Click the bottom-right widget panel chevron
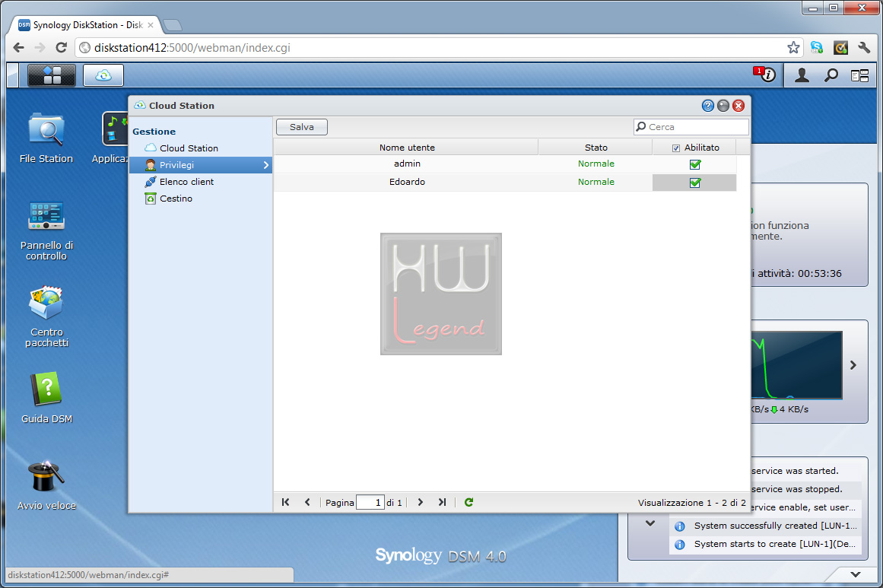 click(x=856, y=574)
